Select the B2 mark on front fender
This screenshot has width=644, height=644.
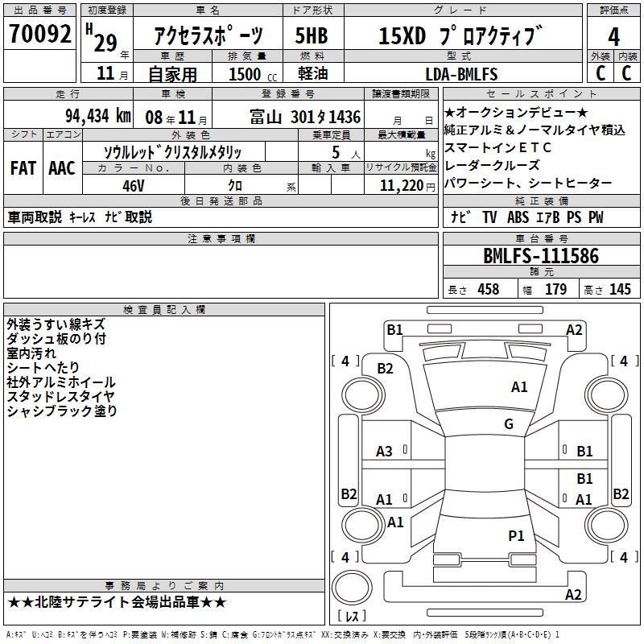(x=386, y=369)
